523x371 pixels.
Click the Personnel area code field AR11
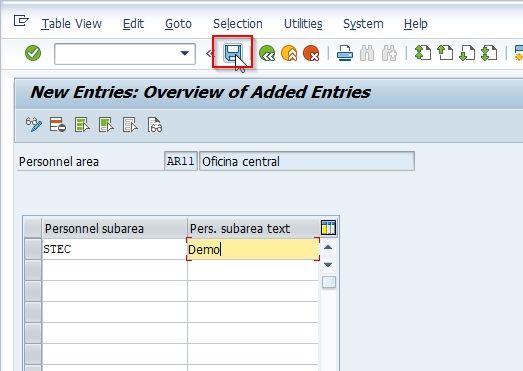pyautogui.click(x=181, y=161)
